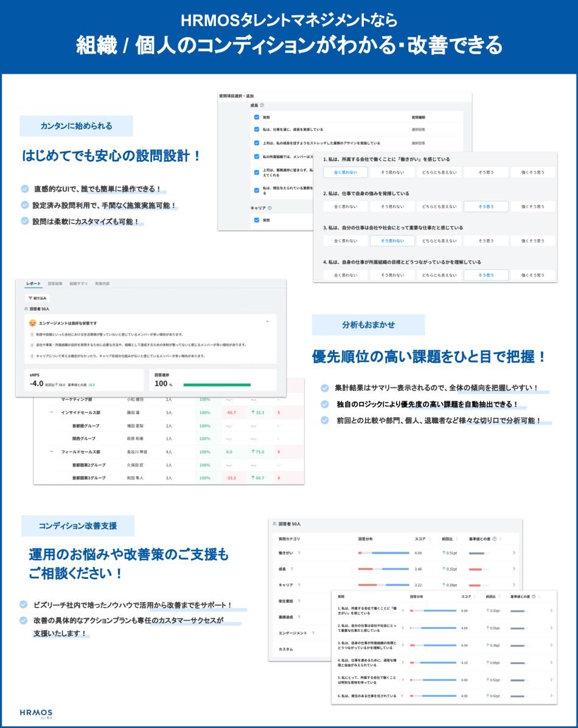Select そう思わない for survey question 3
The image size is (578, 728).
click(392, 241)
